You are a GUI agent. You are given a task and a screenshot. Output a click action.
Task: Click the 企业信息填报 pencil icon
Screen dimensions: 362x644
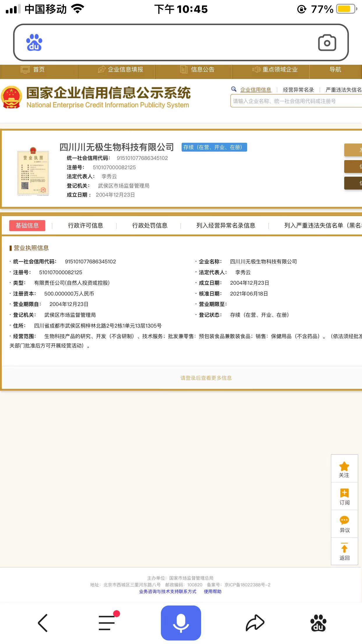point(101,69)
